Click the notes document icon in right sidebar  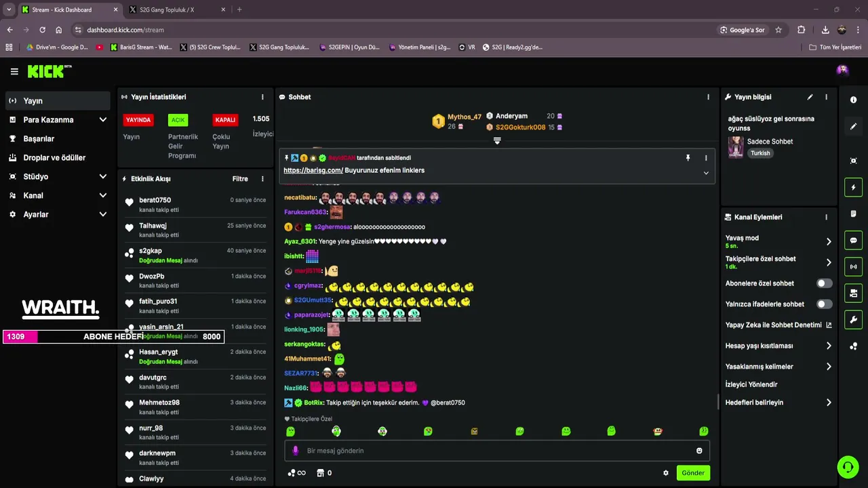[x=853, y=213]
